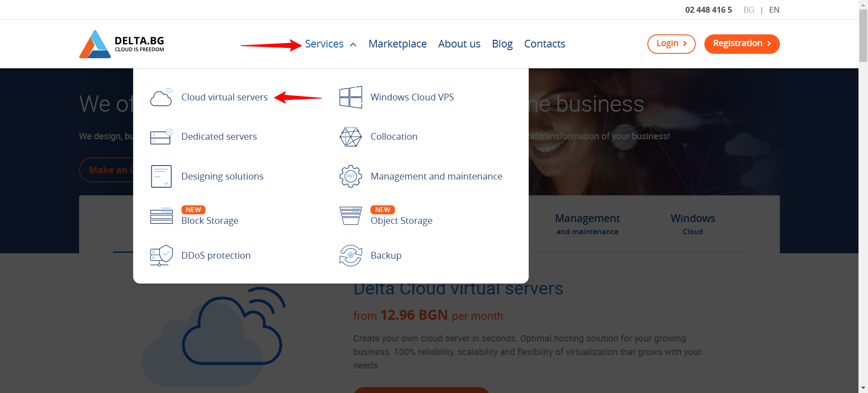Image resolution: width=868 pixels, height=393 pixels.
Task: Click the Windows logo icon for Windows Cloud VPS
Action: point(351,97)
